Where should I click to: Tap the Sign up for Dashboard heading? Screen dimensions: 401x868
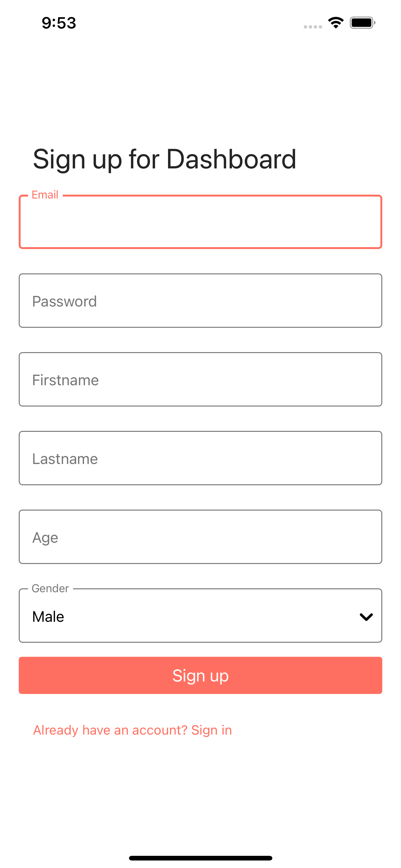coord(164,159)
